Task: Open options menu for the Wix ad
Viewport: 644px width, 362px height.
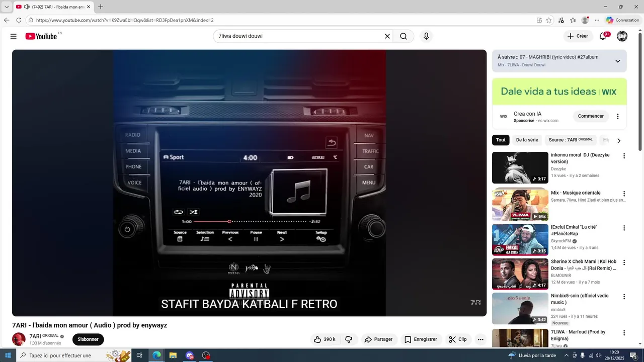Action: pos(618,116)
